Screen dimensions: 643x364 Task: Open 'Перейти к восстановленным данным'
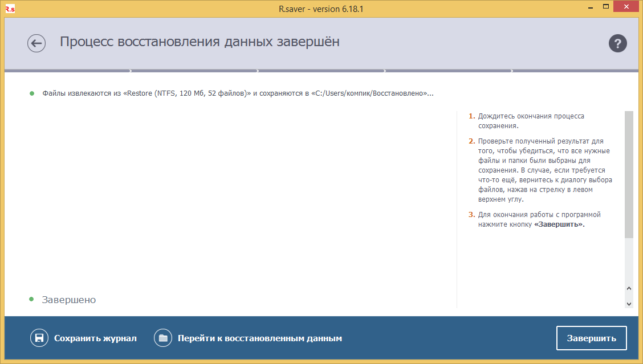click(x=259, y=338)
